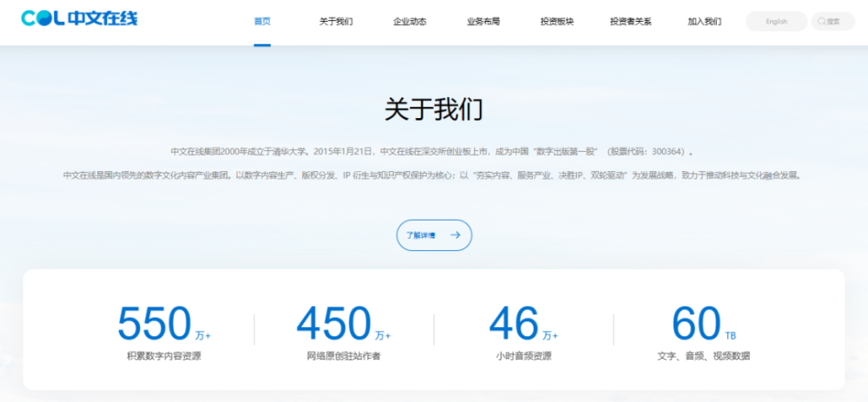The height and width of the screenshot is (402, 868).
Task: Click the 550 万+ statistic
Action: pos(164,324)
